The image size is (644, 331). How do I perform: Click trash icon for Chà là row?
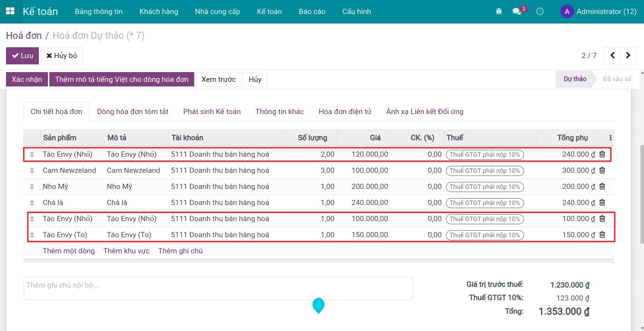[x=602, y=203]
